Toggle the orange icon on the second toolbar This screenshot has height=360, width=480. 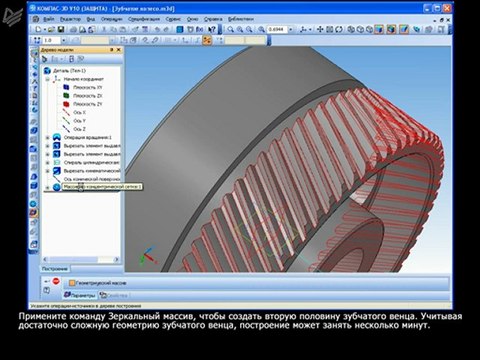(x=207, y=40)
